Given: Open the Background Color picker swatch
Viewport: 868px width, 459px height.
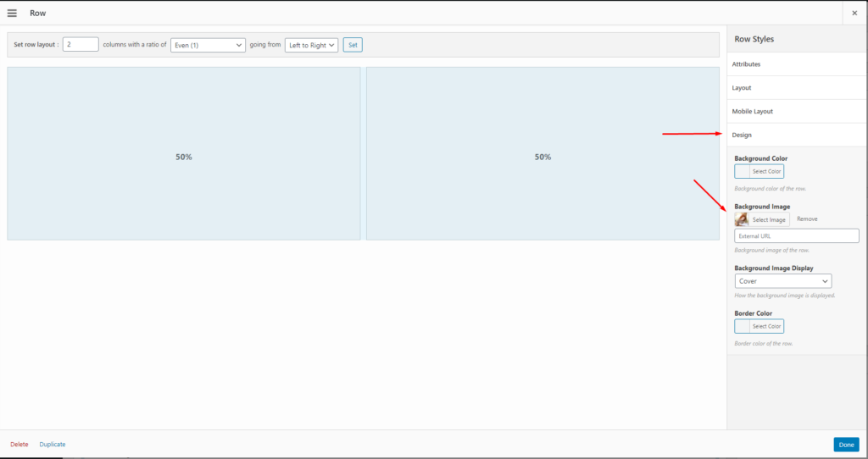Looking at the screenshot, I should tap(742, 171).
